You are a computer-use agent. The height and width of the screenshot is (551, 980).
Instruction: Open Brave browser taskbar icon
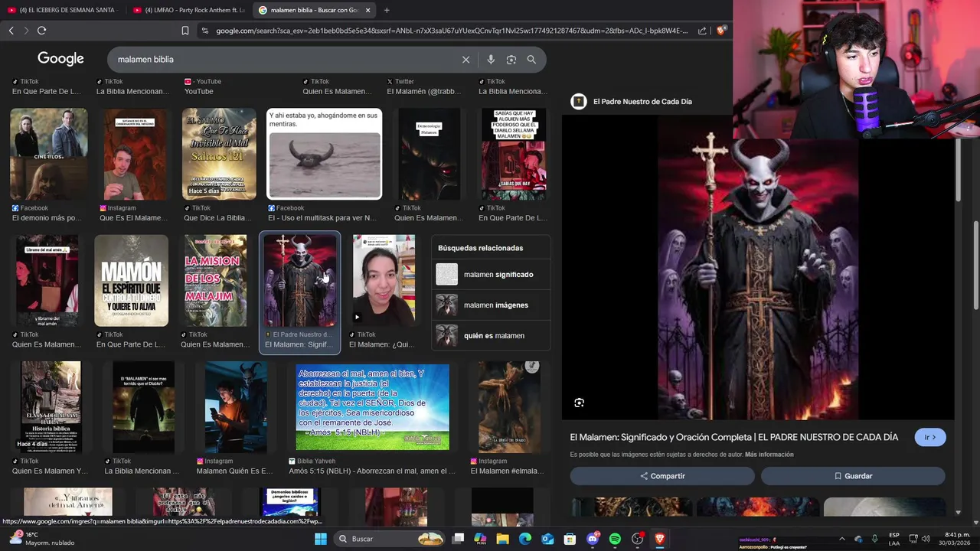click(660, 539)
